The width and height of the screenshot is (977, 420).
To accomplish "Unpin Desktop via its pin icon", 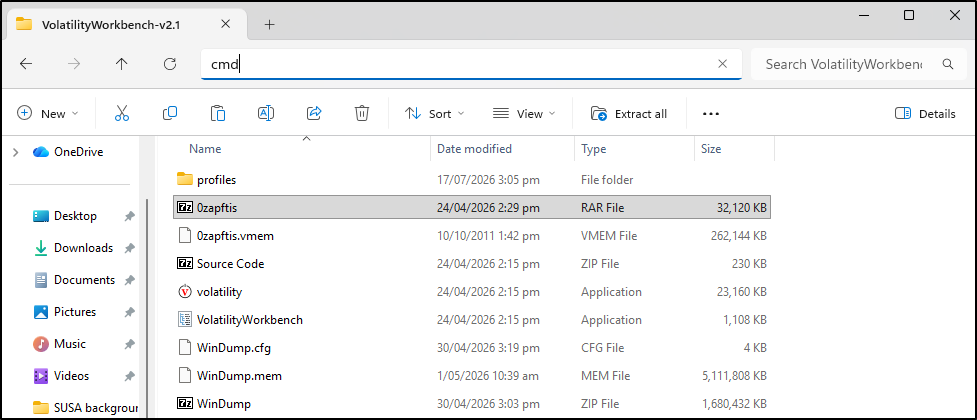I will 129,216.
